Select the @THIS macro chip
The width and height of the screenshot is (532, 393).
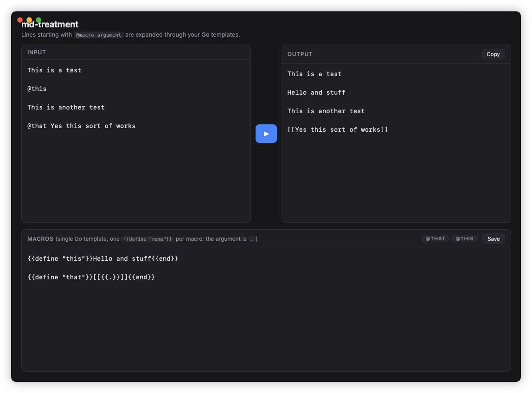coord(464,238)
